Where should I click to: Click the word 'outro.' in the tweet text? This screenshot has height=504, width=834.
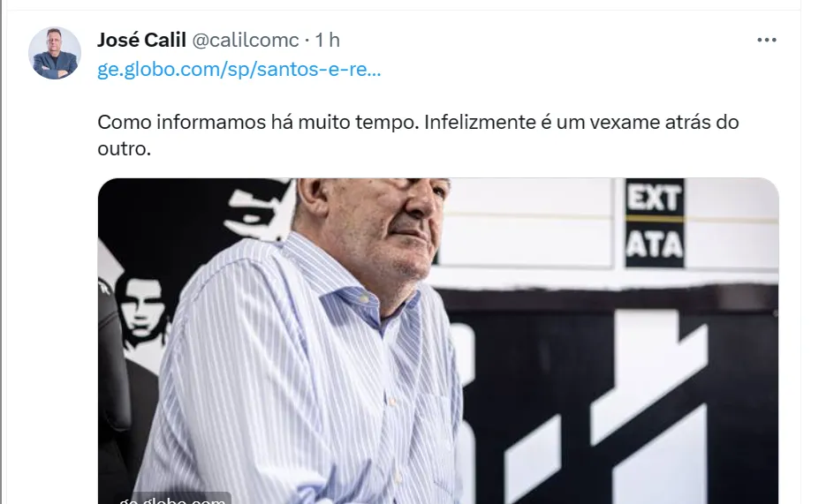124,149
